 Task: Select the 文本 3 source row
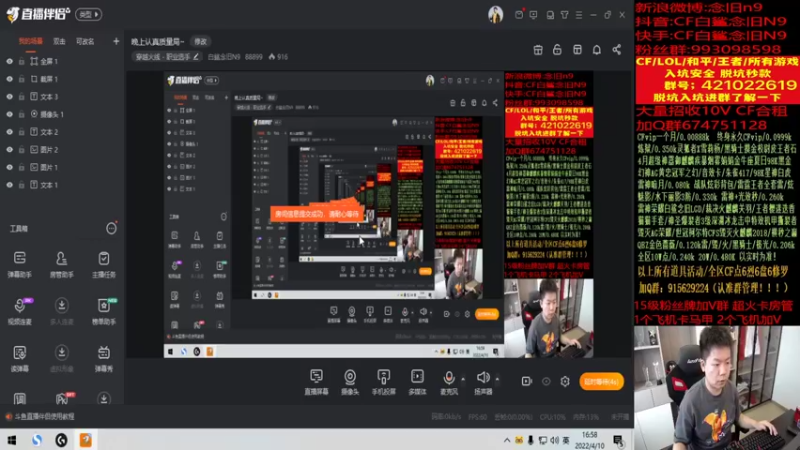[61, 96]
